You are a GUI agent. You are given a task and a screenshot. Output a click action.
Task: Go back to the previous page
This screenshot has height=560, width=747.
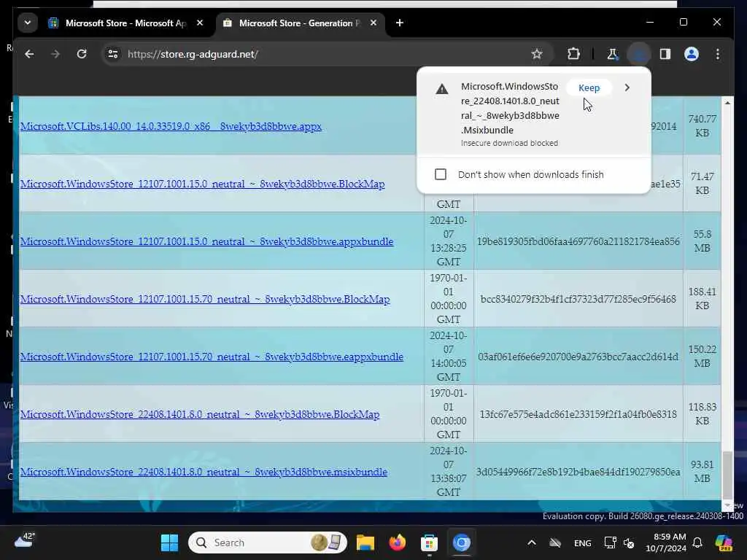pos(29,54)
